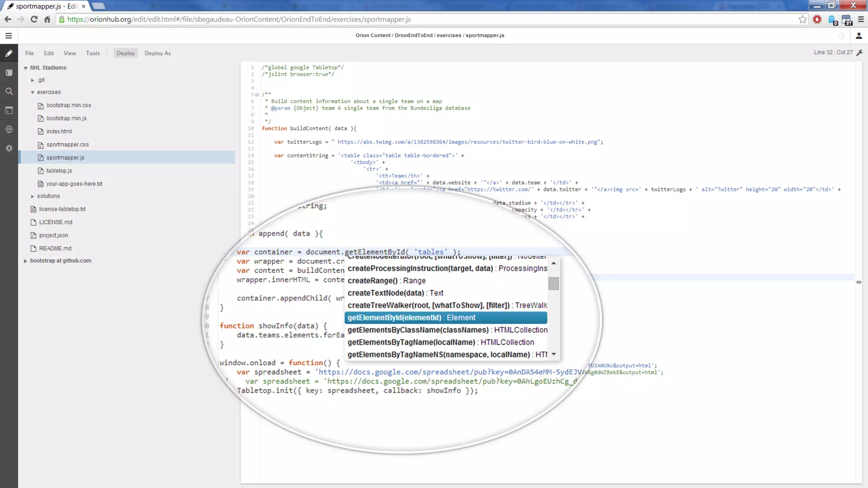Screen dimensions: 868x488
Task: Select the pencil editor icon in sidebar
Action: click(x=9, y=54)
